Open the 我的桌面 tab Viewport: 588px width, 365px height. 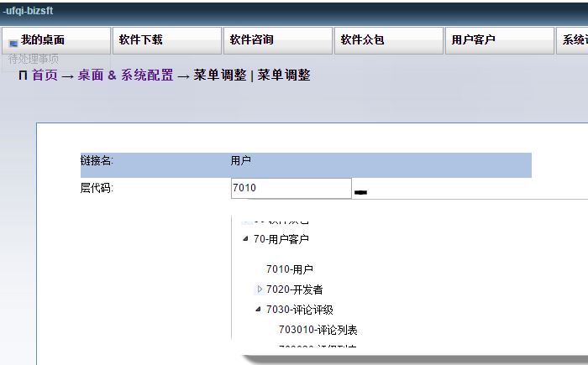[55, 40]
